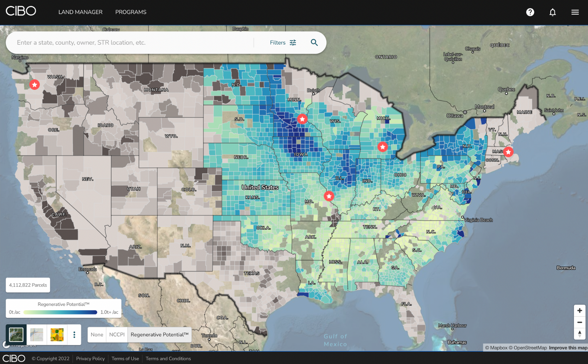588x364 pixels.
Task: Open the hamburger menu icon
Action: point(575,12)
